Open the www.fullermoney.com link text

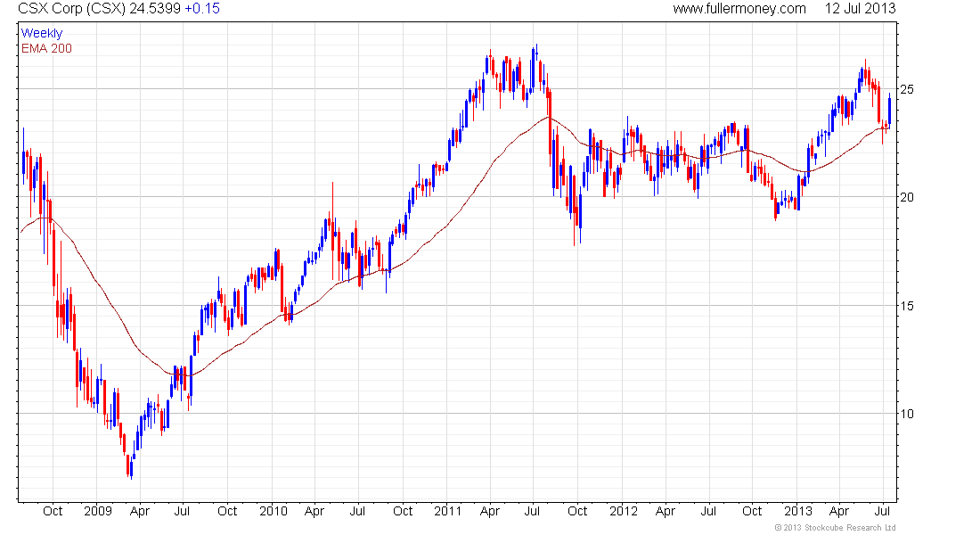point(739,8)
